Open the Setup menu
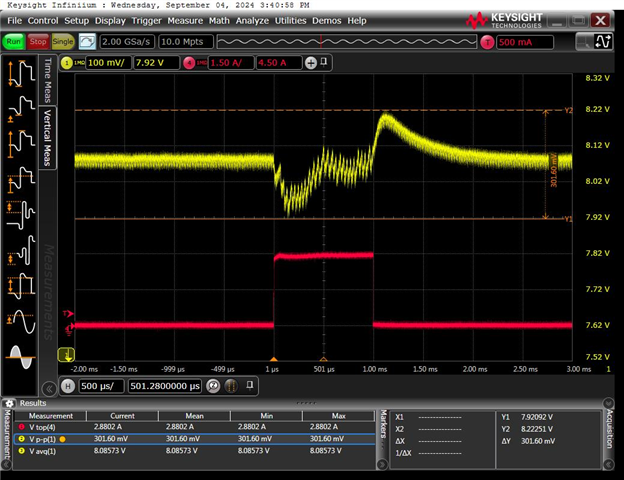The image size is (624, 480). [76, 21]
